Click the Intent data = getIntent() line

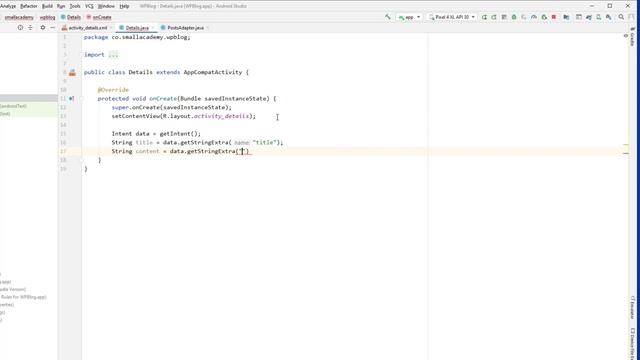[156, 134]
